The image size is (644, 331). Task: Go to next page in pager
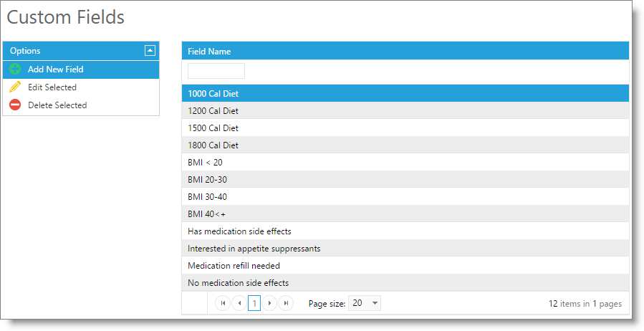269,303
